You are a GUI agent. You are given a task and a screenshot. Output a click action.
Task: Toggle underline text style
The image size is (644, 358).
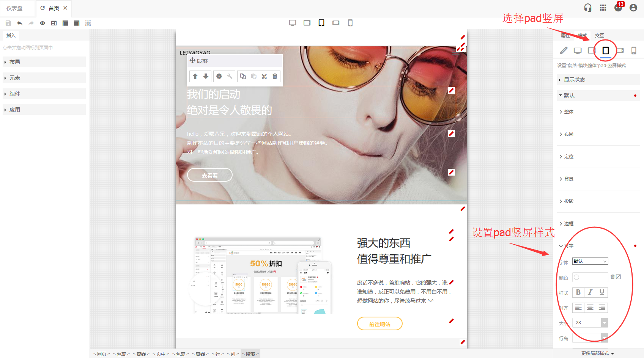602,292
